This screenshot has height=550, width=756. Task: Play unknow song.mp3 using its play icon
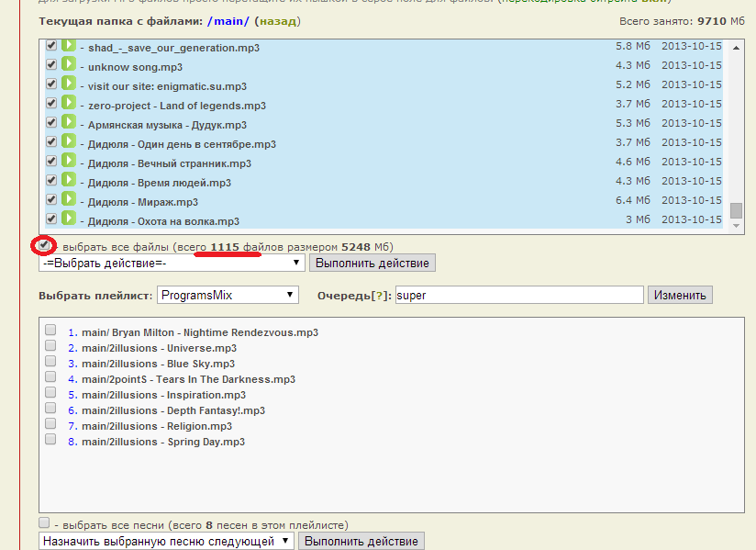[68, 65]
